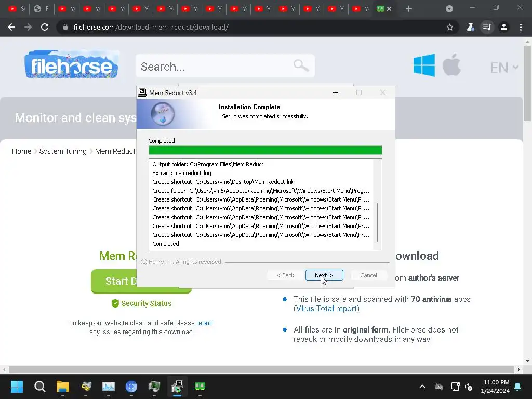The width and height of the screenshot is (532, 399).
Task: Click Security Status link
Action: (142, 303)
